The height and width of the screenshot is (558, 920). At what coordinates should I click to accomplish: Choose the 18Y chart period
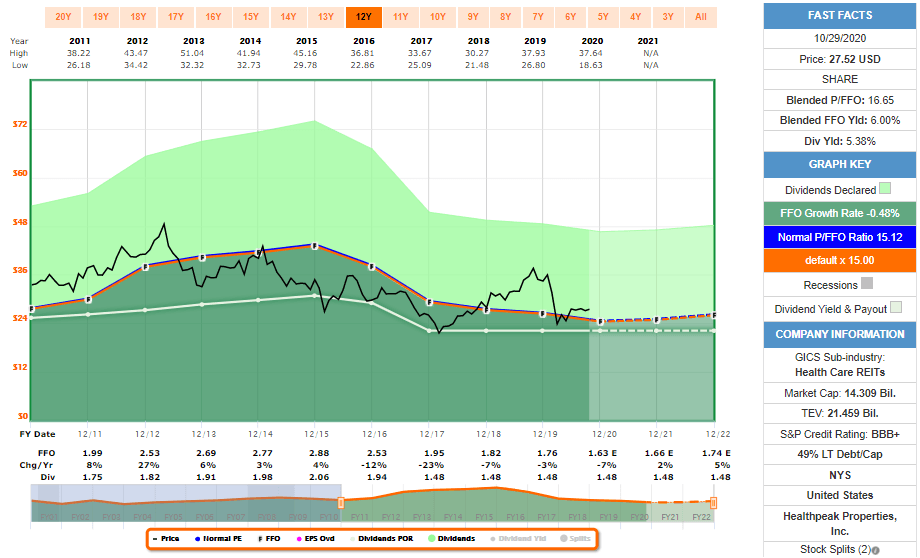coord(138,17)
